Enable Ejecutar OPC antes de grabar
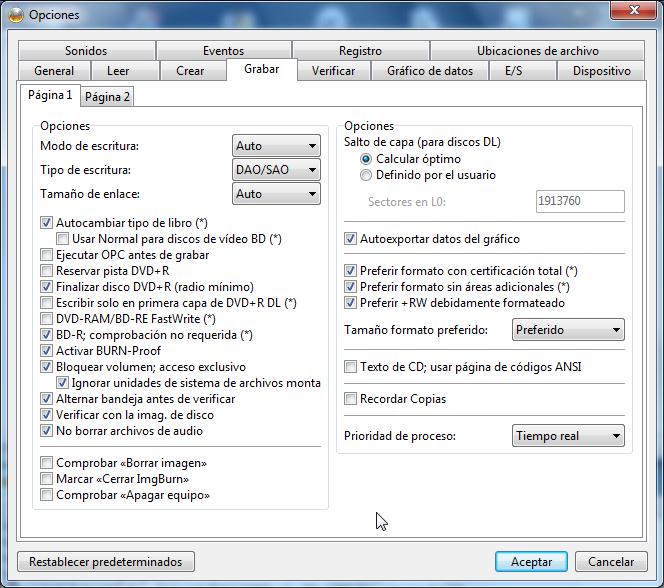The image size is (664, 588). click(46, 255)
